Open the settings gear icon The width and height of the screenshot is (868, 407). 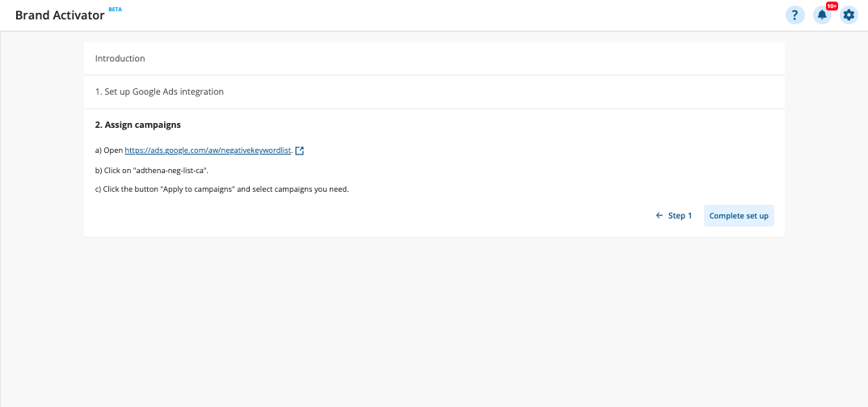click(x=849, y=15)
